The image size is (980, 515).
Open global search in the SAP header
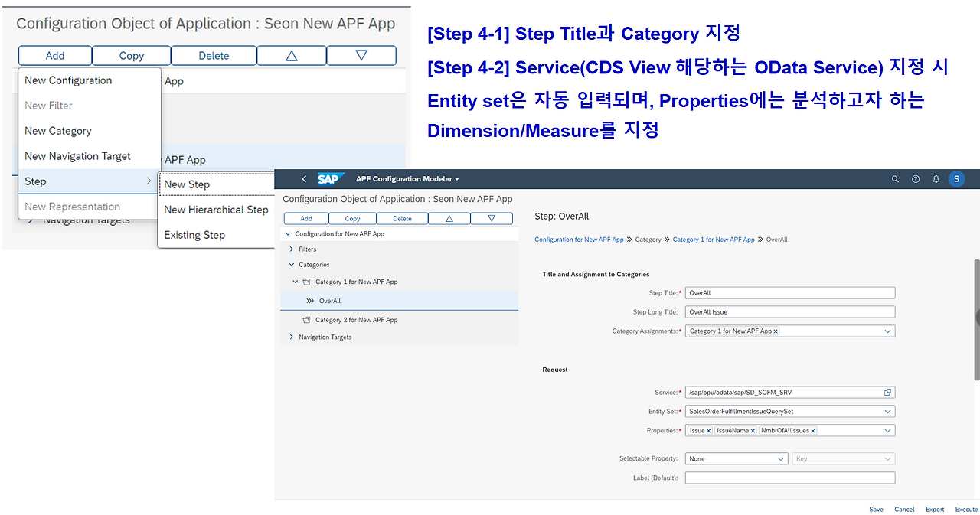(895, 178)
